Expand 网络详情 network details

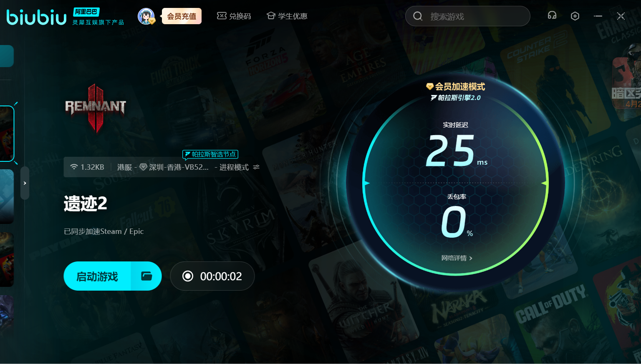pyautogui.click(x=457, y=258)
